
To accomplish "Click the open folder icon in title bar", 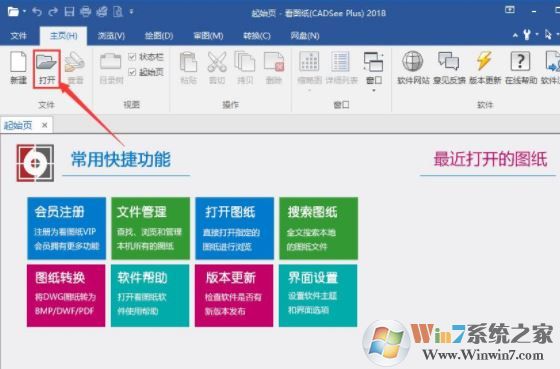I will [13, 12].
